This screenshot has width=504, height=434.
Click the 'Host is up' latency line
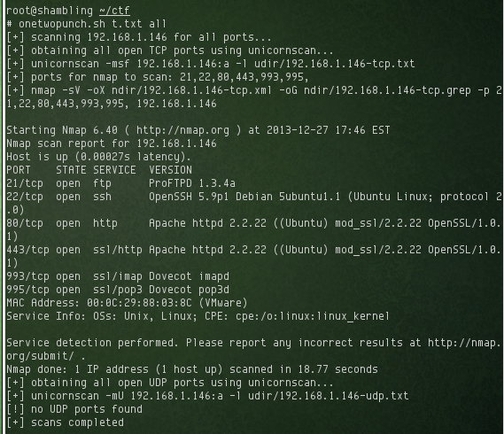98,157
